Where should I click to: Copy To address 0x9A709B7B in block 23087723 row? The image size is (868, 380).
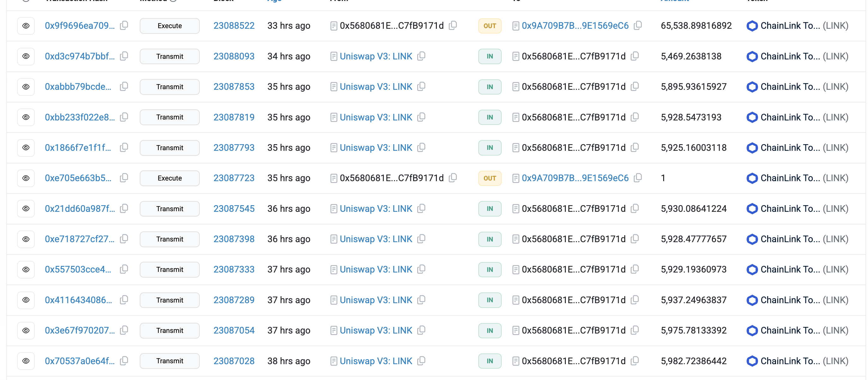tap(638, 178)
